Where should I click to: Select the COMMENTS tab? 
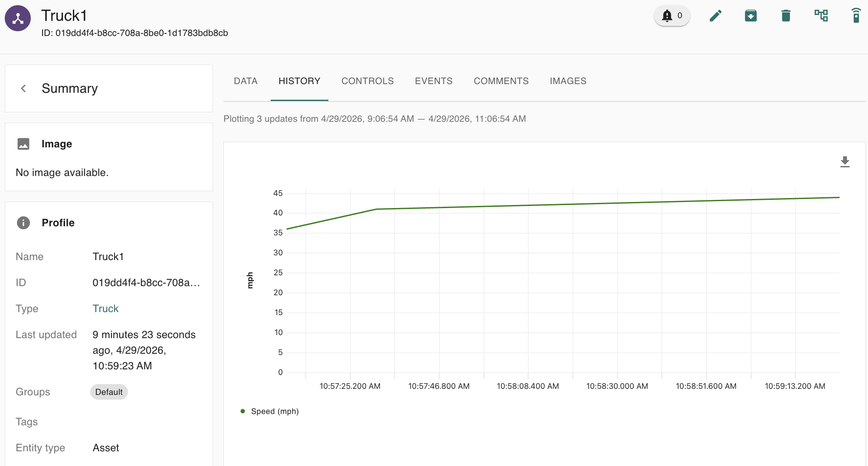pyautogui.click(x=501, y=81)
